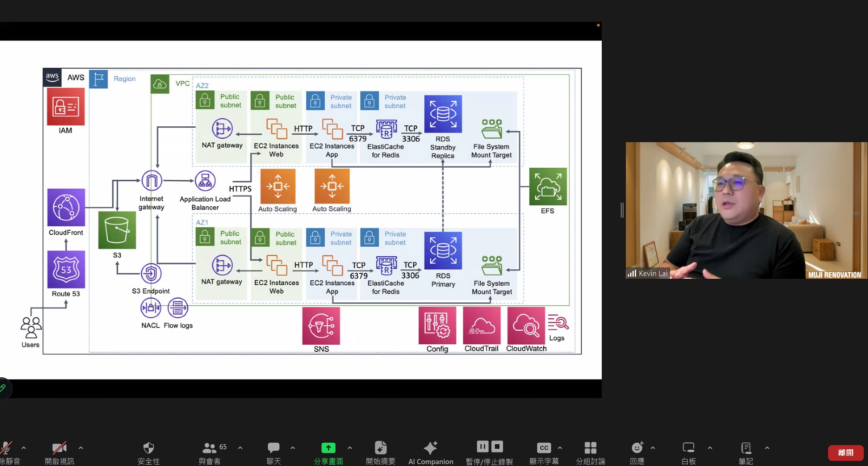Pause the recording

[x=483, y=446]
